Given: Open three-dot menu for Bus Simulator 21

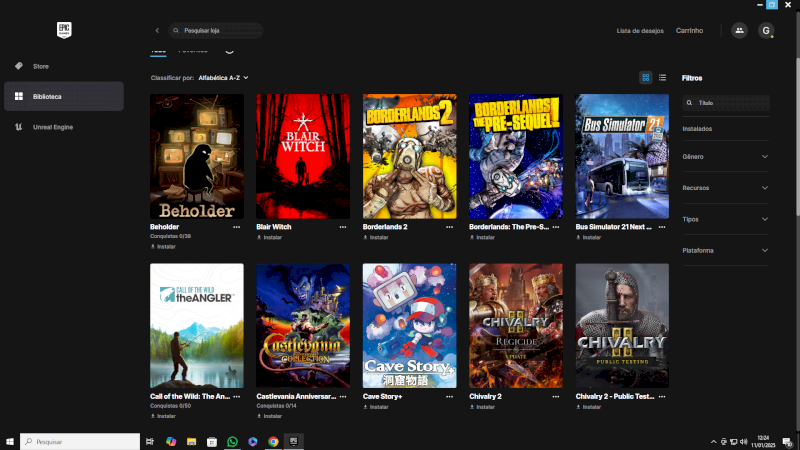Looking at the screenshot, I should point(662,227).
